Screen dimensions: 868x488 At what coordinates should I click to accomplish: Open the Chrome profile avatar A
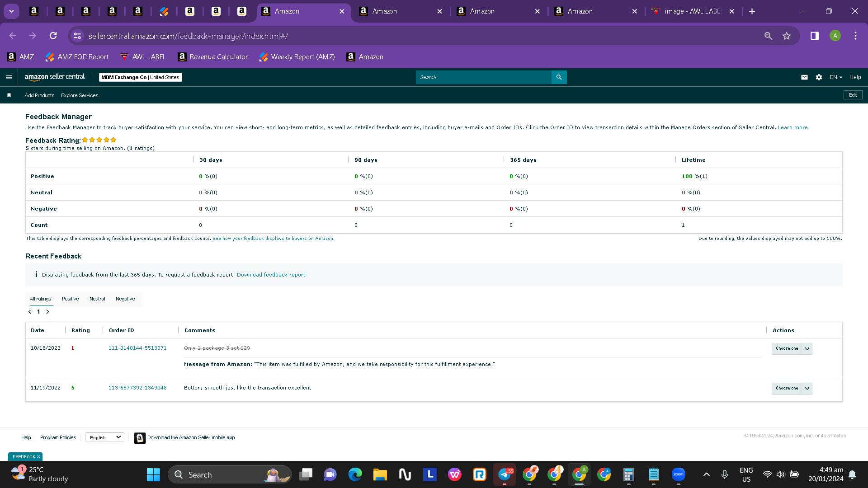[x=835, y=36]
